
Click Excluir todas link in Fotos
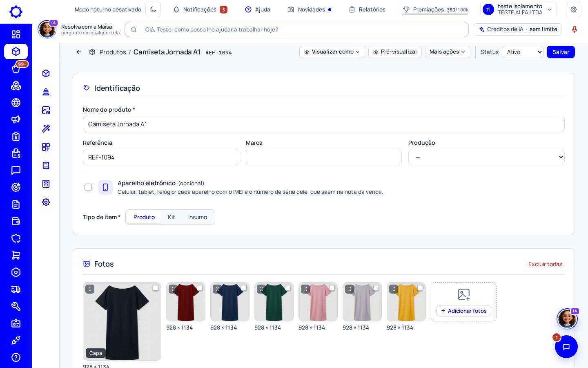pos(545,264)
